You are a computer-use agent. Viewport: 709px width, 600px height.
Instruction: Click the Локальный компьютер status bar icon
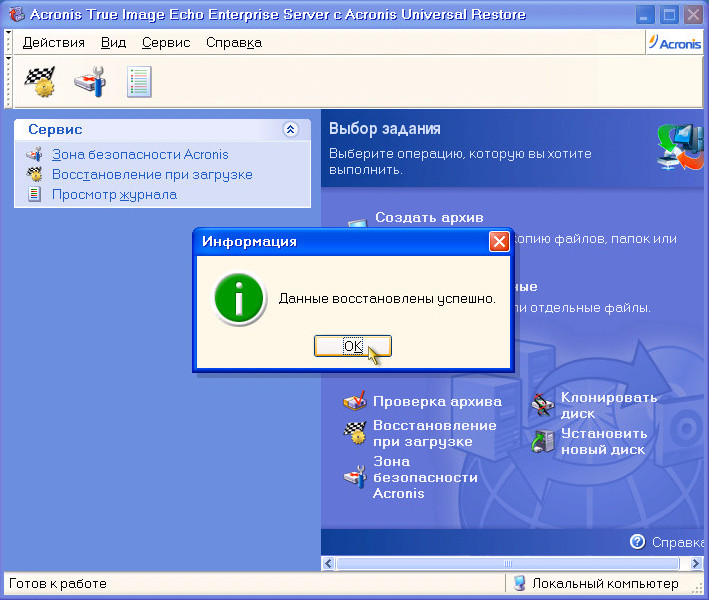(520, 584)
